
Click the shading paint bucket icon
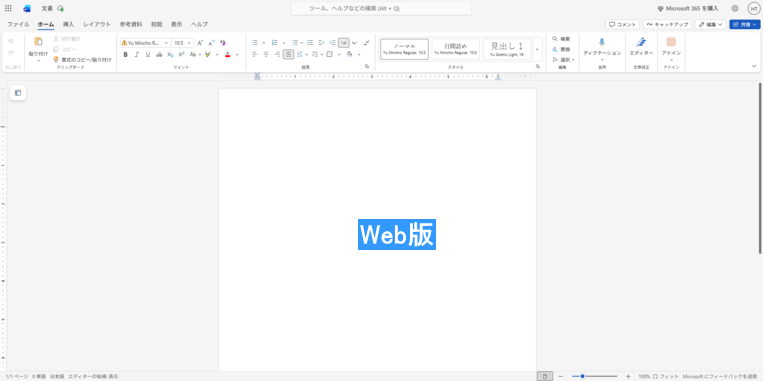(x=349, y=54)
